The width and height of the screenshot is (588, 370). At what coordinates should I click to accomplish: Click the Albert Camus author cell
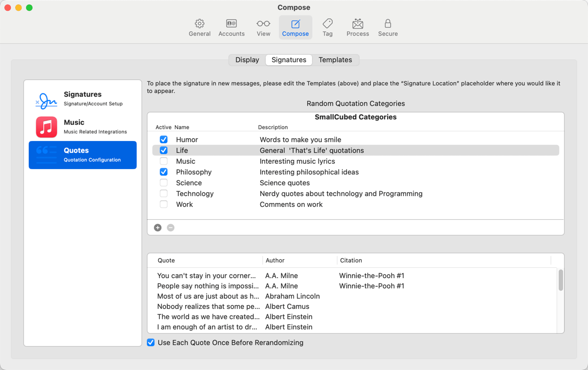[287, 307]
